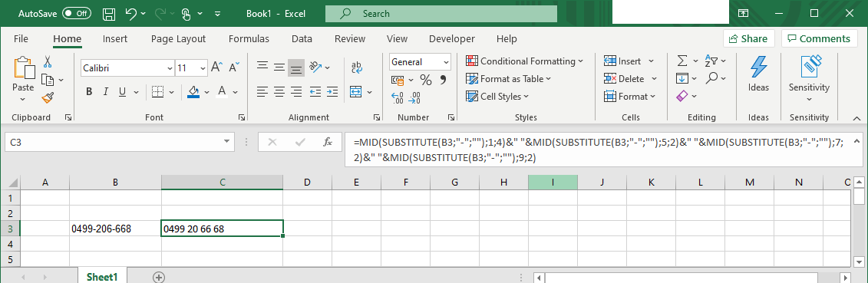The image size is (868, 283).
Task: Click the Fill Color bucket icon
Action: coord(193,92)
